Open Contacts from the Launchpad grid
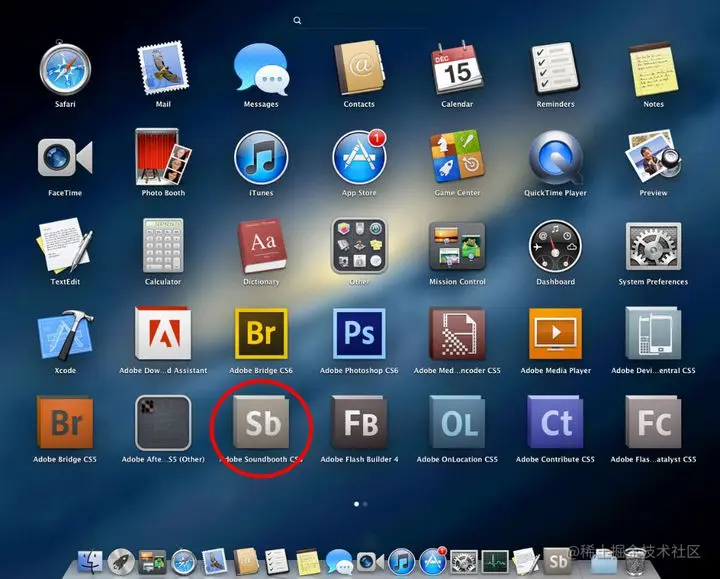The height and width of the screenshot is (579, 720). (x=359, y=68)
